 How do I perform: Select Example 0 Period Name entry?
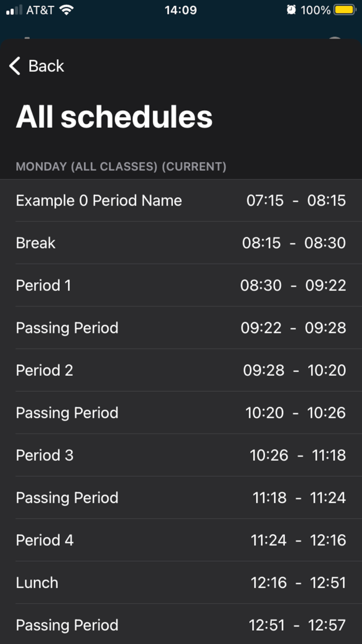tap(181, 200)
